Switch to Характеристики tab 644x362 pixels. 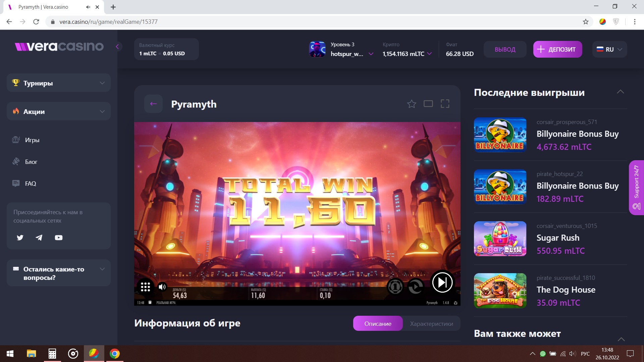(x=431, y=323)
